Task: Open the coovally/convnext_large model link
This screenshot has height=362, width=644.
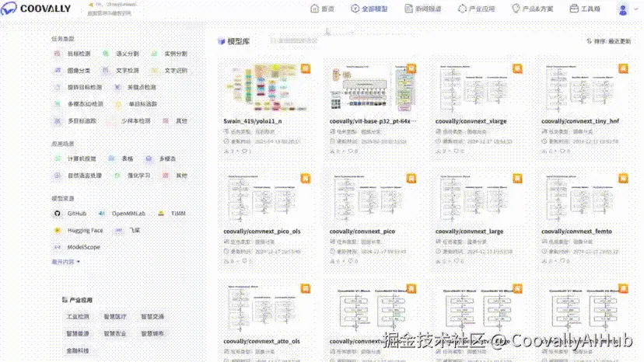Action: tap(470, 231)
